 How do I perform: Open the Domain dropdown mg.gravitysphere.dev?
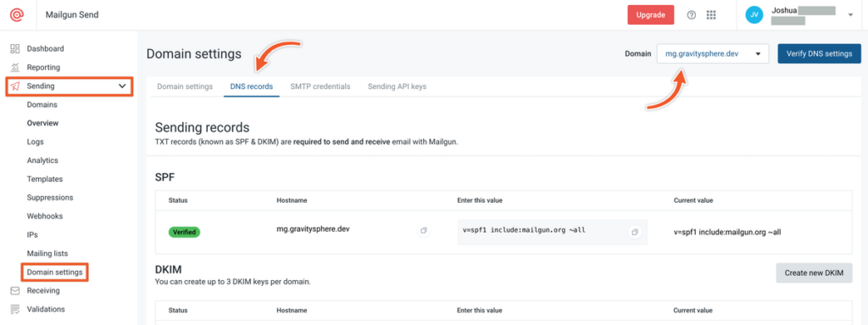pos(712,53)
